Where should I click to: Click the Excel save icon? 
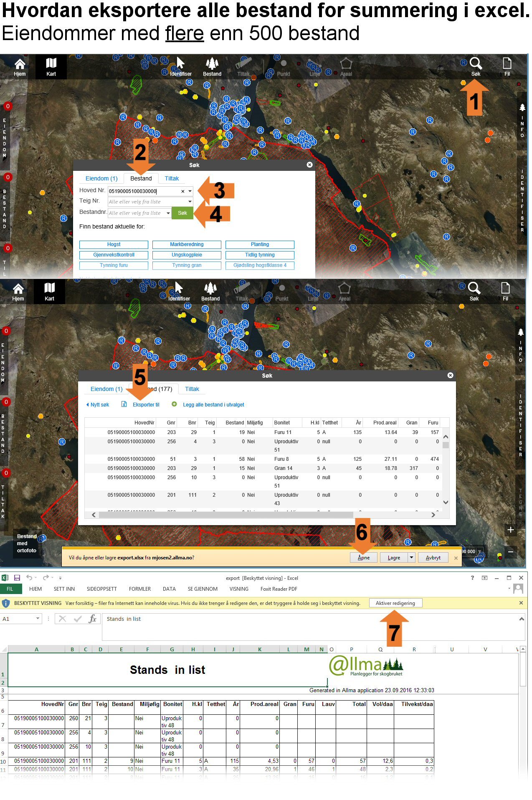pyautogui.click(x=17, y=578)
